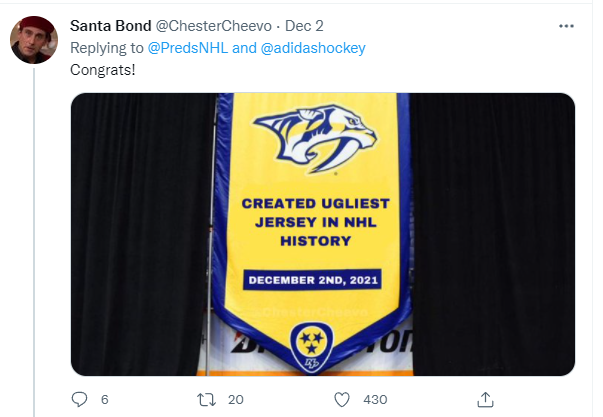
Task: Like the tweet with the heart icon
Action: pyautogui.click(x=341, y=399)
